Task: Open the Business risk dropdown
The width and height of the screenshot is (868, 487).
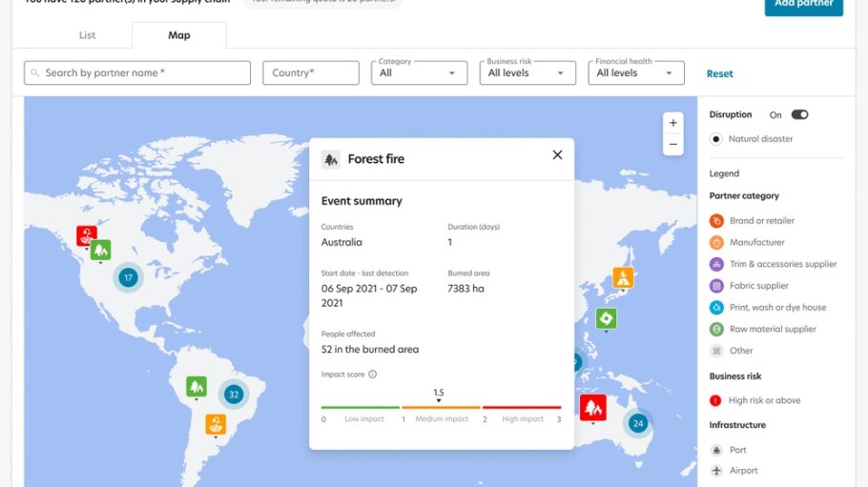Action: (x=527, y=73)
